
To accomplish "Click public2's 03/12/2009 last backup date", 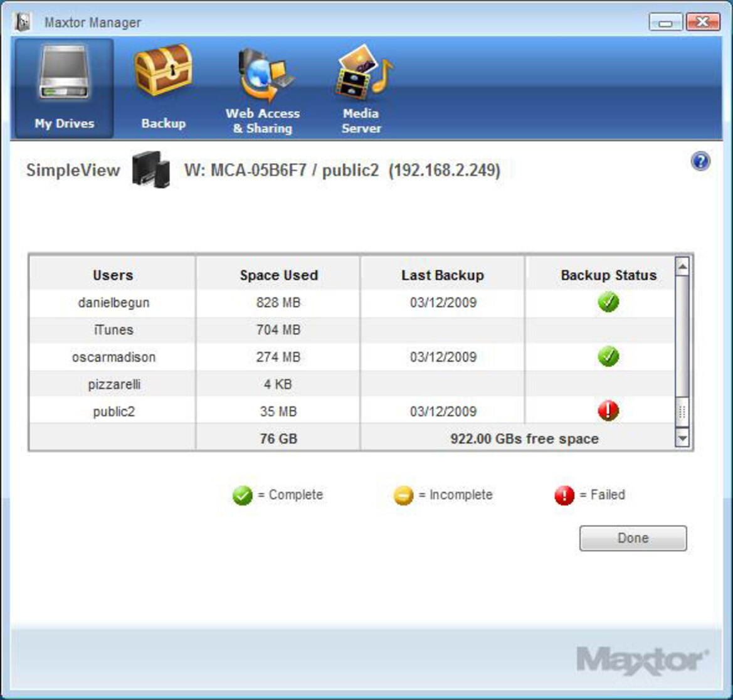I will click(443, 411).
